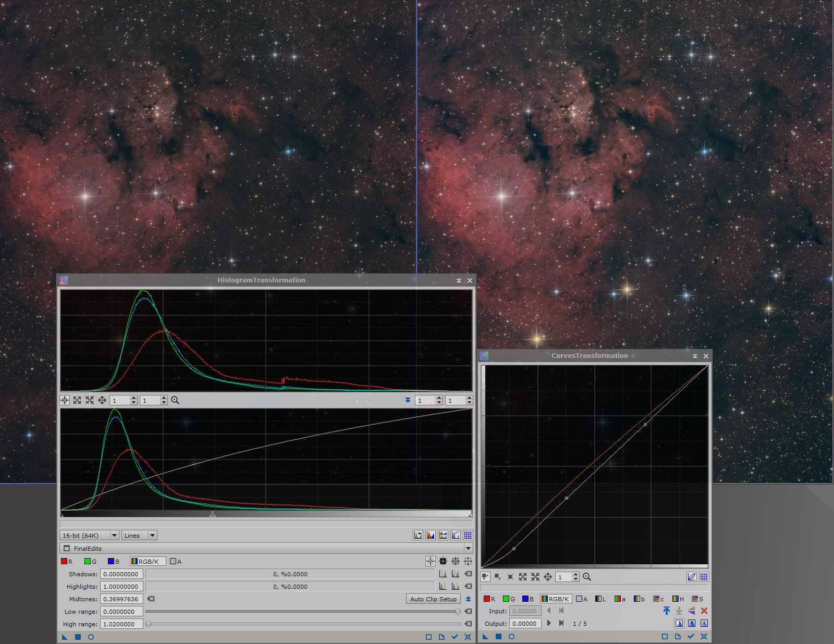Image resolution: width=834 pixels, height=644 pixels.
Task: Apply the CurvesTransformation with the checkmark icon
Action: coord(691,636)
